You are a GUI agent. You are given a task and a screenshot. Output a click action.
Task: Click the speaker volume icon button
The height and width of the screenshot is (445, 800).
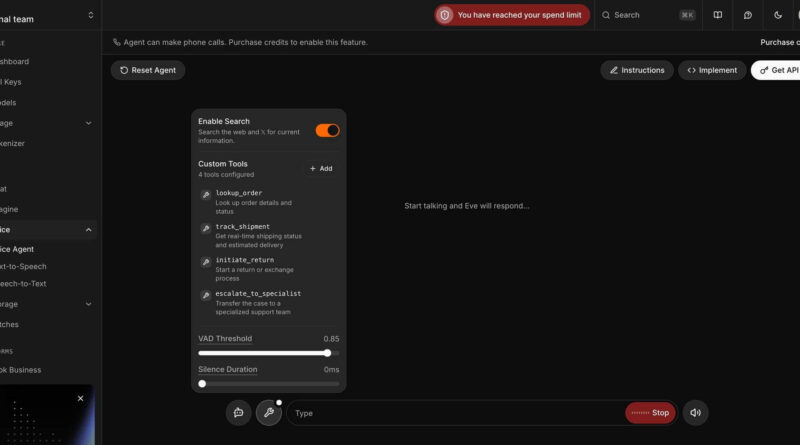[695, 413]
